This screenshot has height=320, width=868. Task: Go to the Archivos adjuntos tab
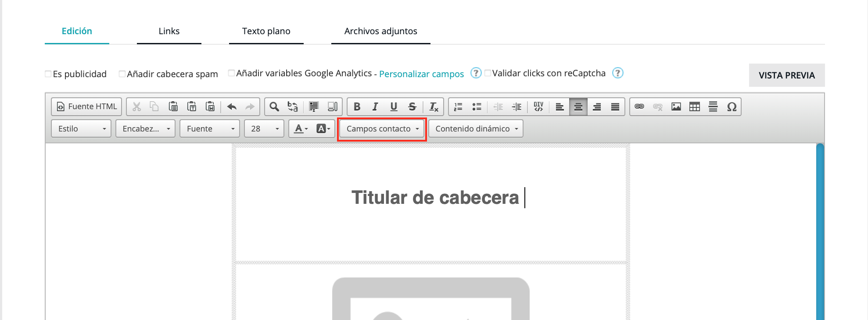(380, 31)
